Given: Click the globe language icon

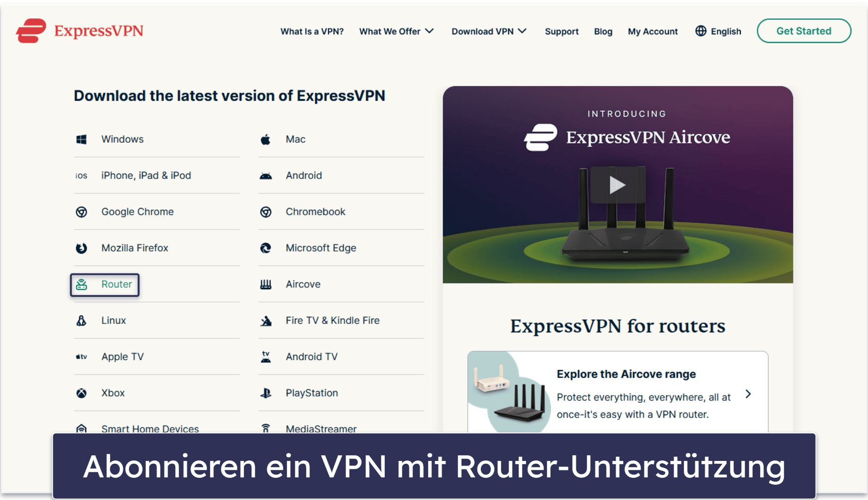Looking at the screenshot, I should click(701, 31).
